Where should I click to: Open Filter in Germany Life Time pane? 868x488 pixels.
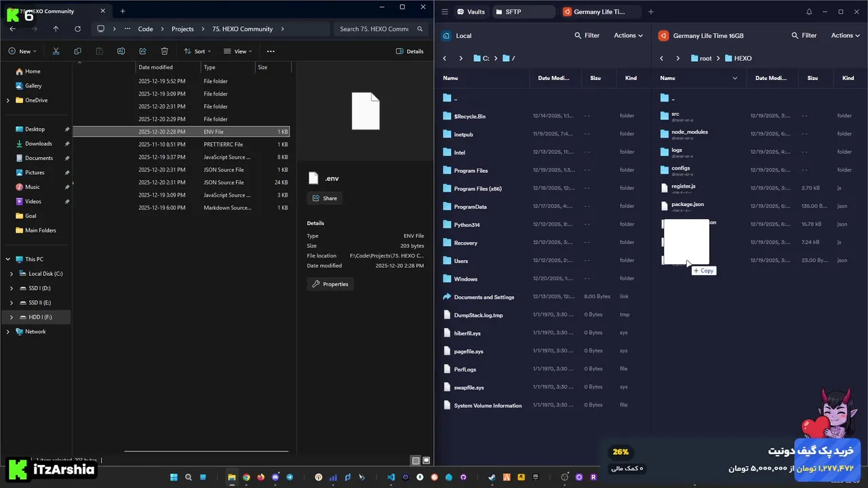804,35
